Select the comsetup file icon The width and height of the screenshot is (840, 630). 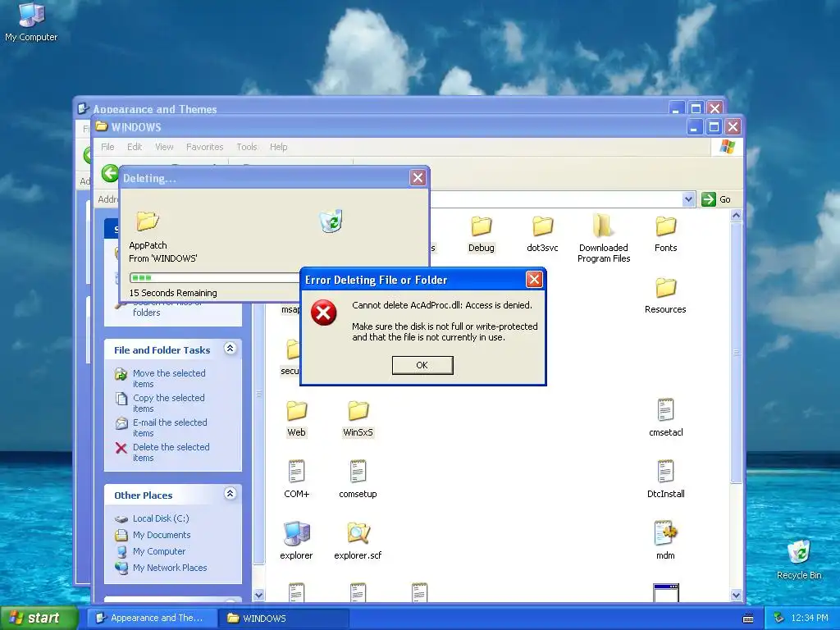[x=358, y=472]
